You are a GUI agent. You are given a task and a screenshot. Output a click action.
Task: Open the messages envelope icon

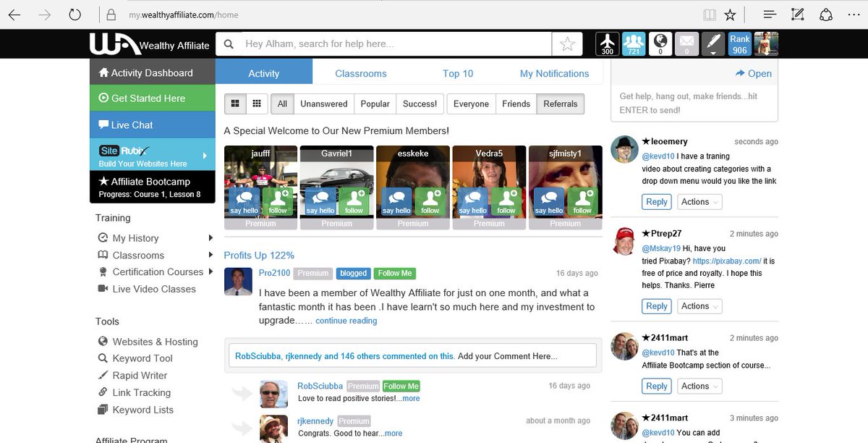click(x=686, y=43)
